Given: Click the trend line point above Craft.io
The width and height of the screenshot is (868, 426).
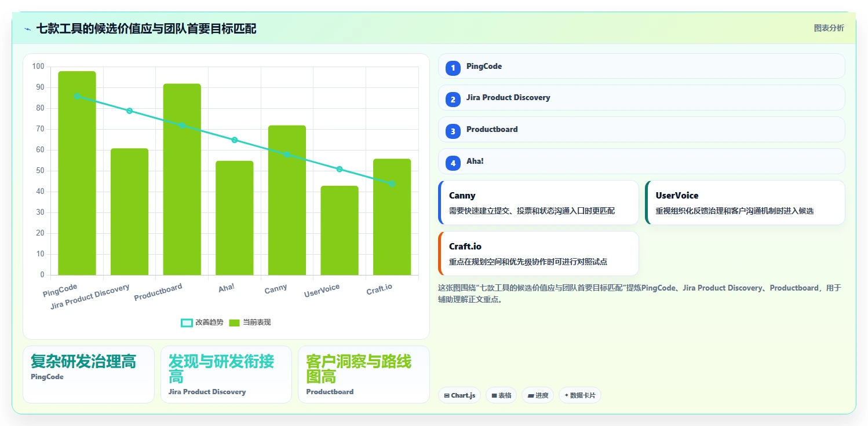Looking at the screenshot, I should tap(392, 183).
